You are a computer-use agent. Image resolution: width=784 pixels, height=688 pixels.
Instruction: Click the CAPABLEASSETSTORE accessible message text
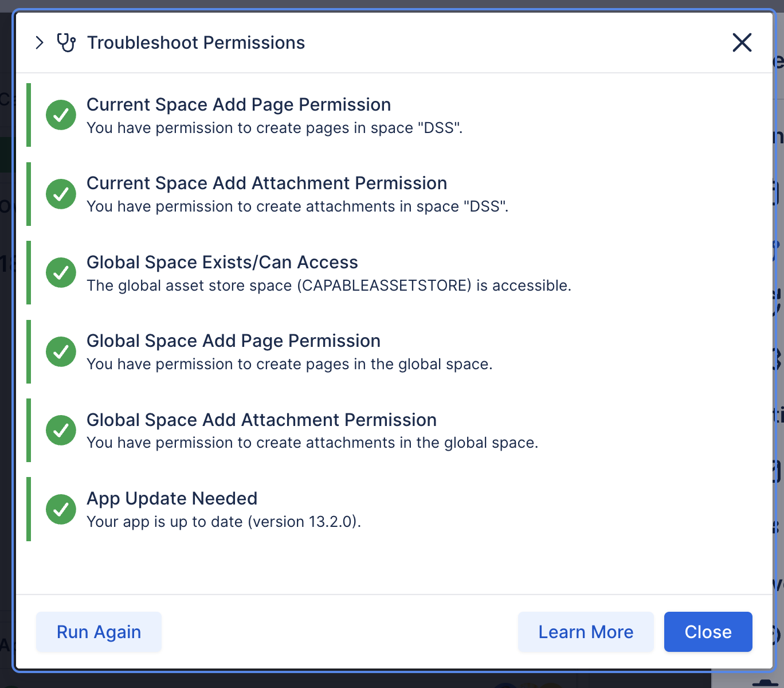(328, 286)
